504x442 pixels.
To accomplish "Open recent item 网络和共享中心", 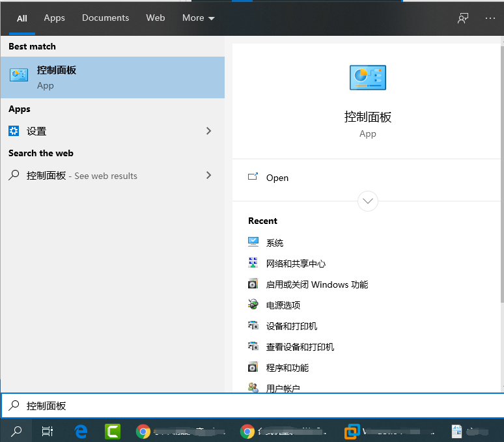I will point(296,264).
